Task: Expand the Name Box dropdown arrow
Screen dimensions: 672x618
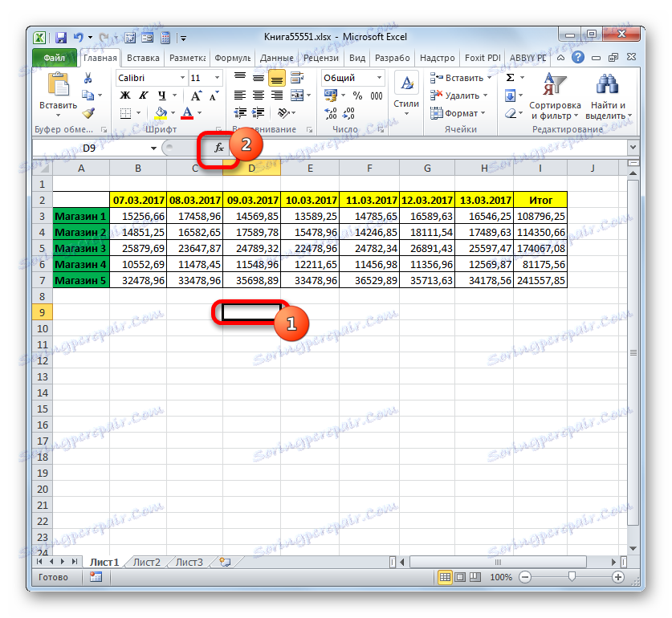Action: [153, 148]
